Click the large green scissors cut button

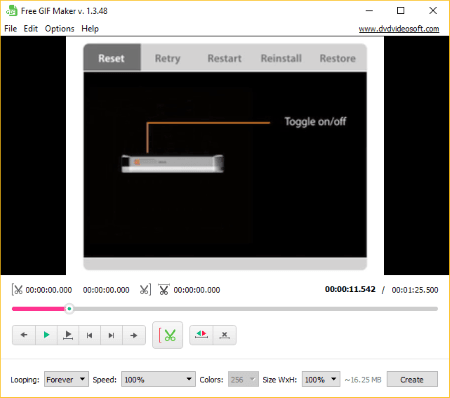click(167, 335)
